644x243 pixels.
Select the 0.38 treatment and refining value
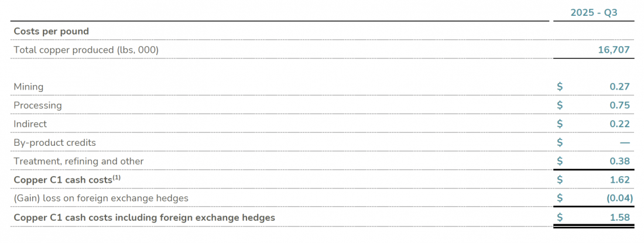pyautogui.click(x=619, y=161)
